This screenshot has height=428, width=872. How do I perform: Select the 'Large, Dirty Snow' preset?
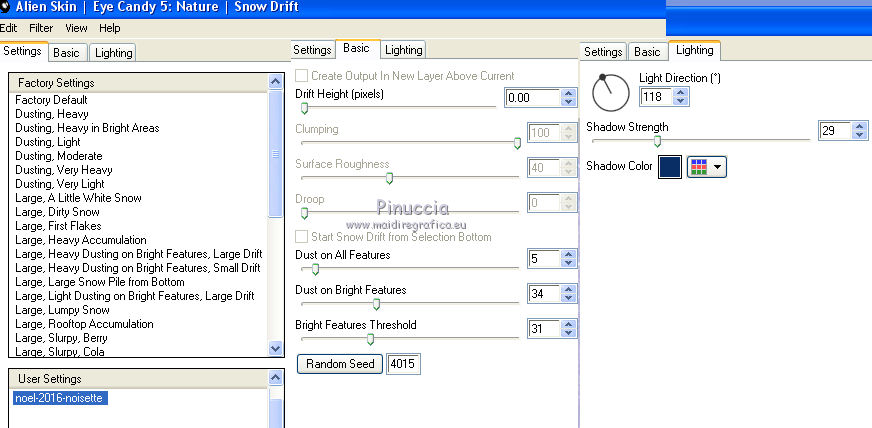click(x=57, y=212)
